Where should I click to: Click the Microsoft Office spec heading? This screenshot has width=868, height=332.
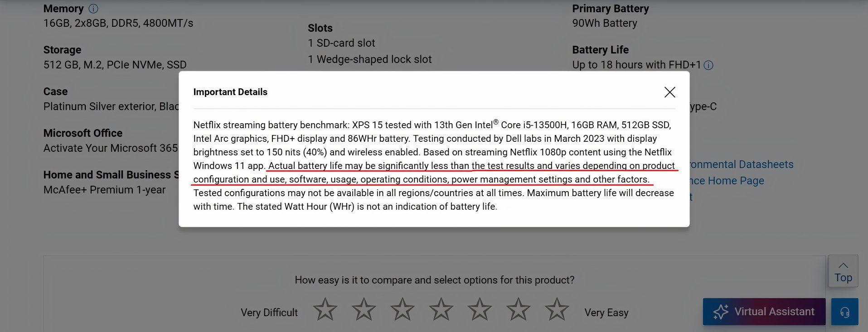83,133
